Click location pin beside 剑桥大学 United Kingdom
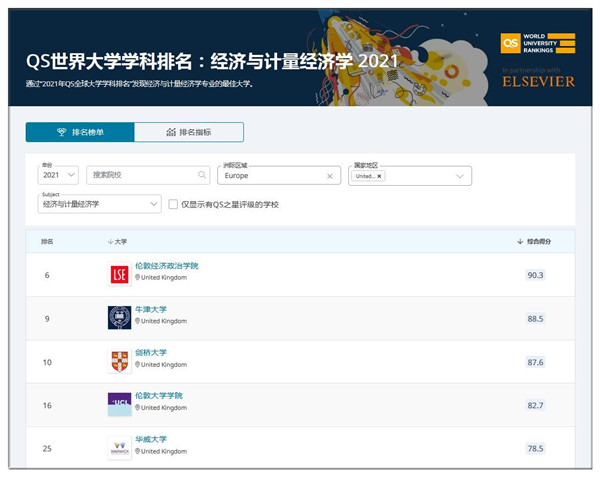The height and width of the screenshot is (477, 600). click(137, 365)
